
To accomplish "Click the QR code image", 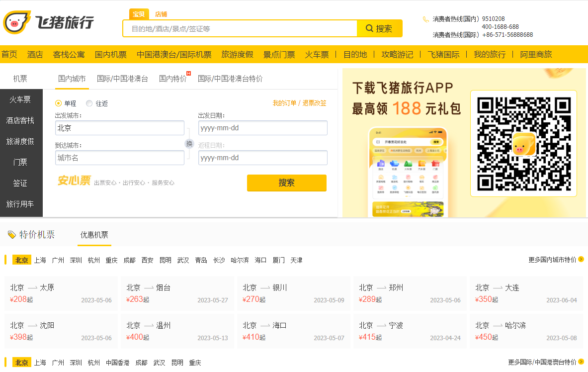I will tap(523, 144).
